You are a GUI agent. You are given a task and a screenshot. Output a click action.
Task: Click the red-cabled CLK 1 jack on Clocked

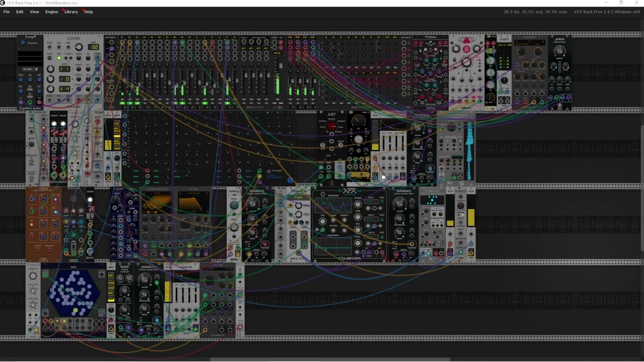(x=78, y=100)
